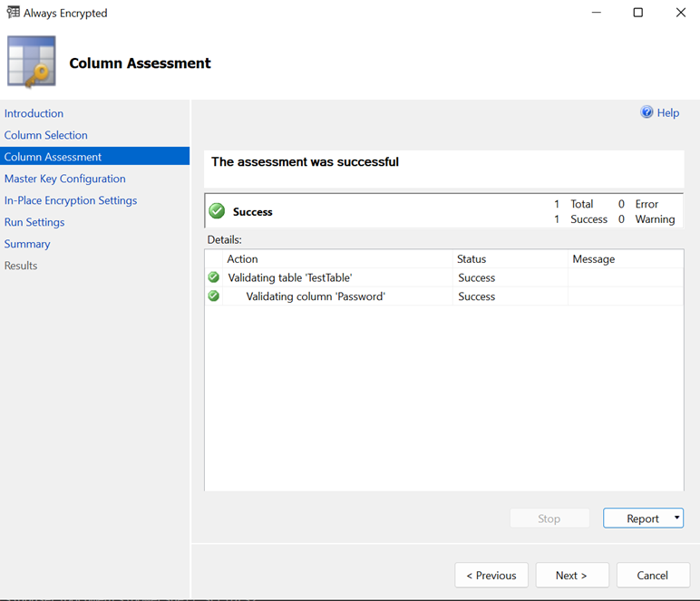Image resolution: width=700 pixels, height=601 pixels.
Task: Click the Status column header
Action: point(472,259)
